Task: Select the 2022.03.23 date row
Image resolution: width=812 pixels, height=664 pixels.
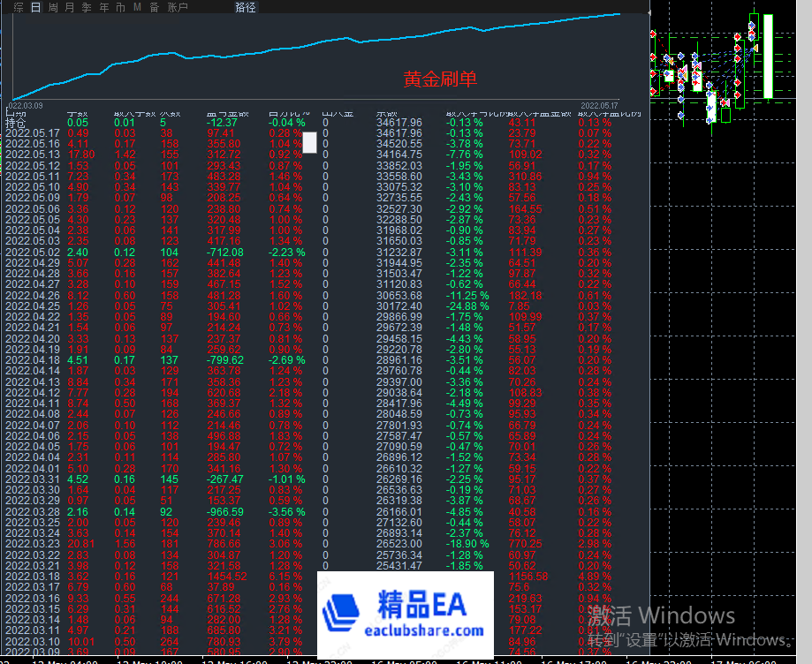Action: tap(33, 544)
